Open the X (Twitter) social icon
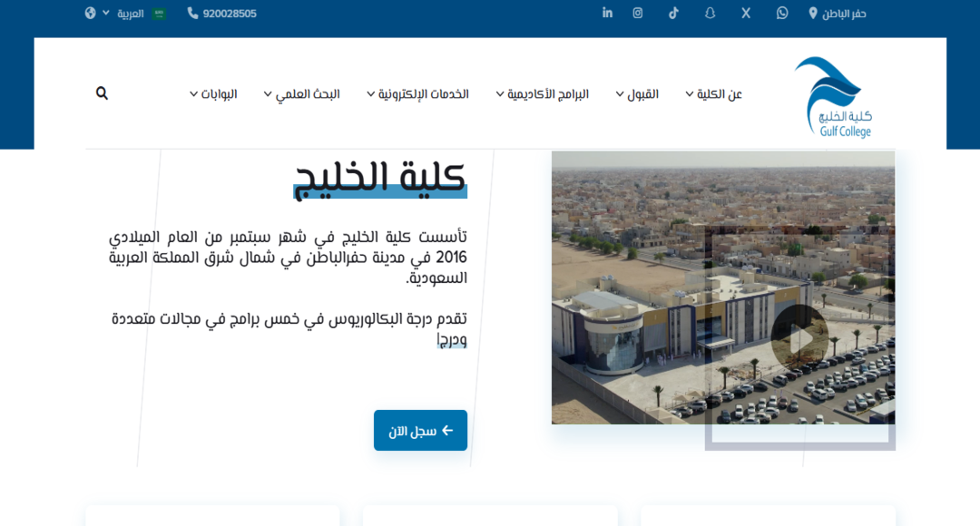 [746, 13]
